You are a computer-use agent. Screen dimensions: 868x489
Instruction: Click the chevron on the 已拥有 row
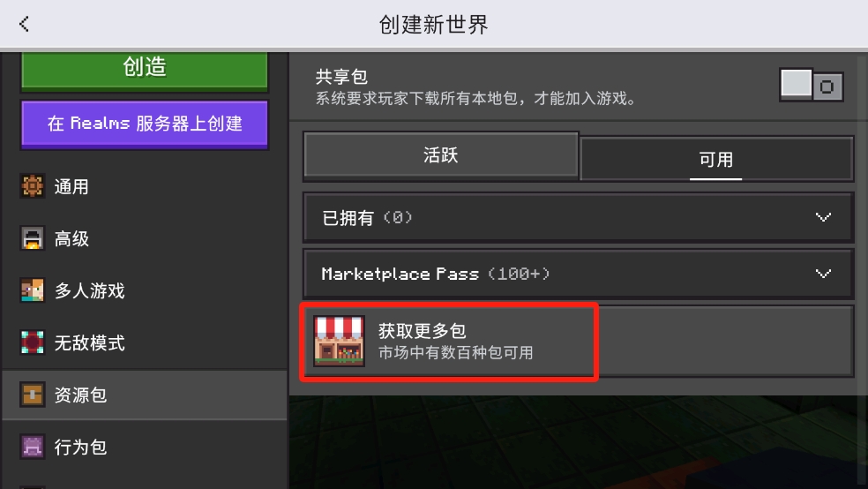pyautogui.click(x=823, y=217)
